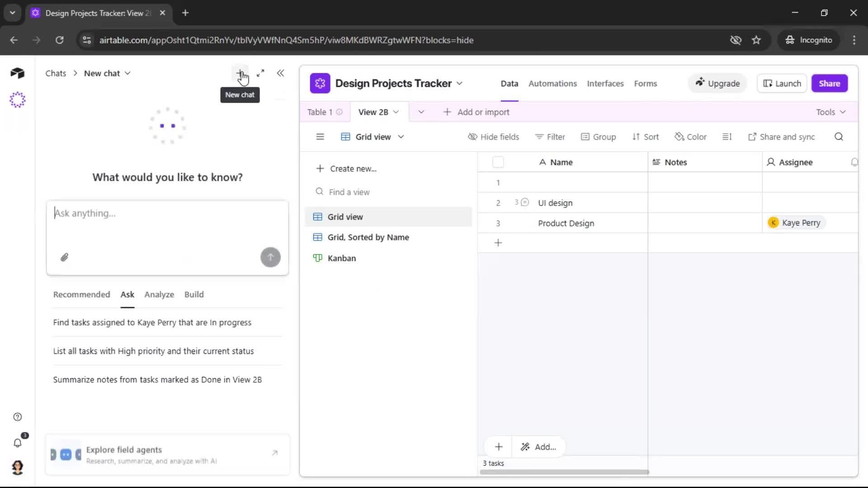
Task: Open Hide fields options
Action: (x=493, y=136)
